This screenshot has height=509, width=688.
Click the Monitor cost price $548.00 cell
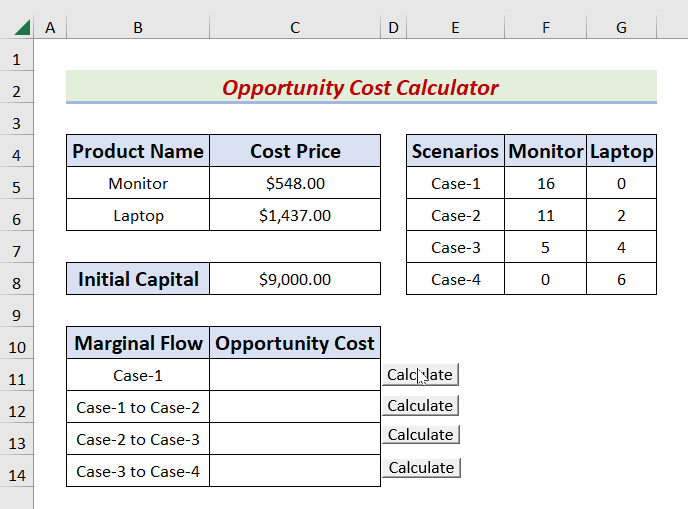[295, 183]
